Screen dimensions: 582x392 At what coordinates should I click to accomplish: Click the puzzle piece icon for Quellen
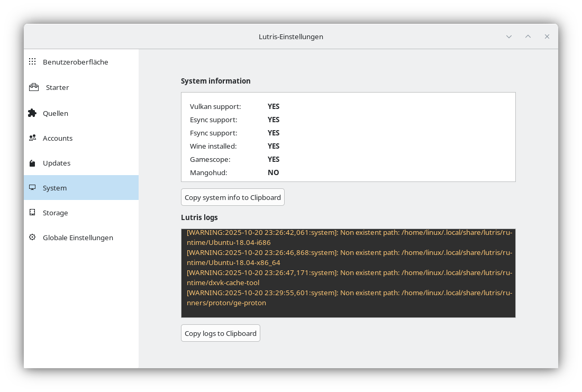coord(32,113)
